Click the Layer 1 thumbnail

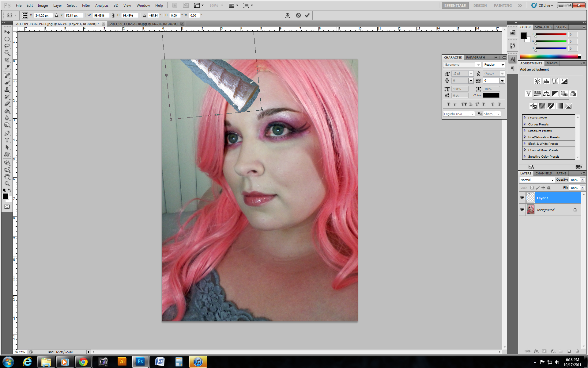[530, 197]
